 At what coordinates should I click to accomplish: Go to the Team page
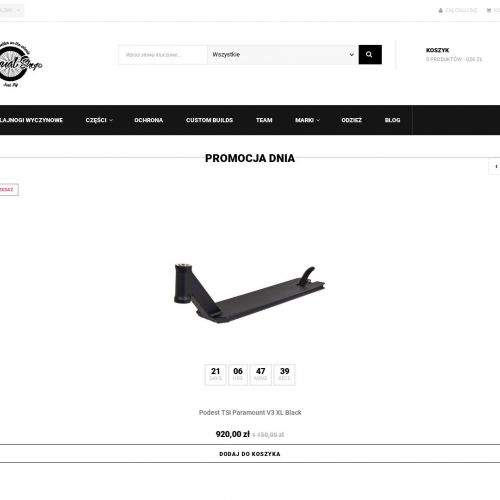264,120
